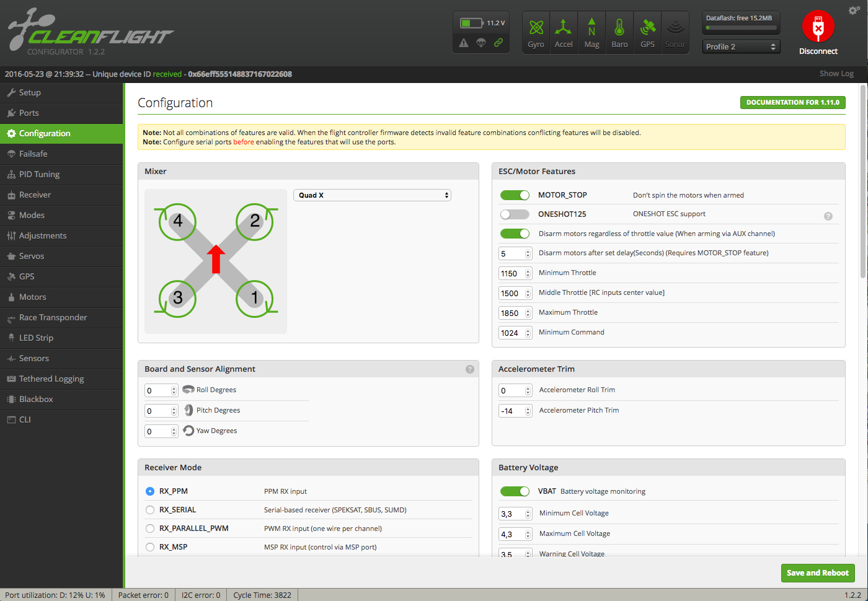The height and width of the screenshot is (601, 868).
Task: Click the battery voltage indicator icon
Action: point(471,23)
